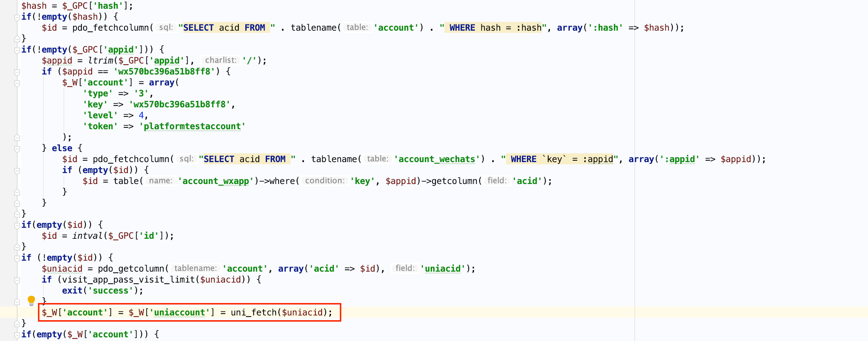The image size is (868, 341).
Task: Click the $uniacid assignment variable
Action: coord(62,269)
